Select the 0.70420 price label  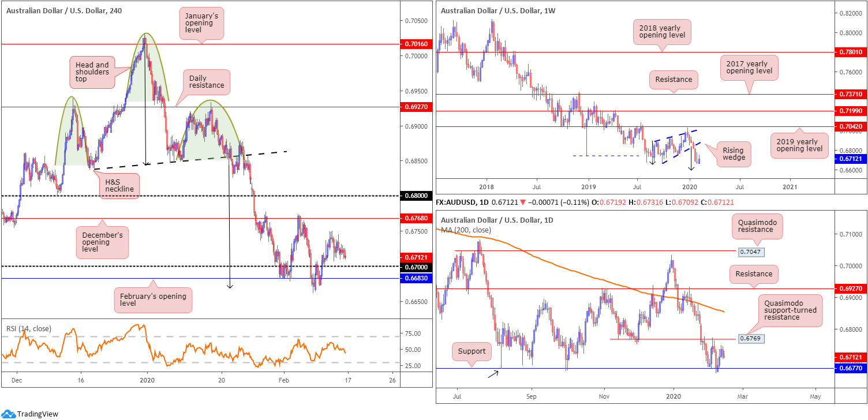pyautogui.click(x=850, y=126)
